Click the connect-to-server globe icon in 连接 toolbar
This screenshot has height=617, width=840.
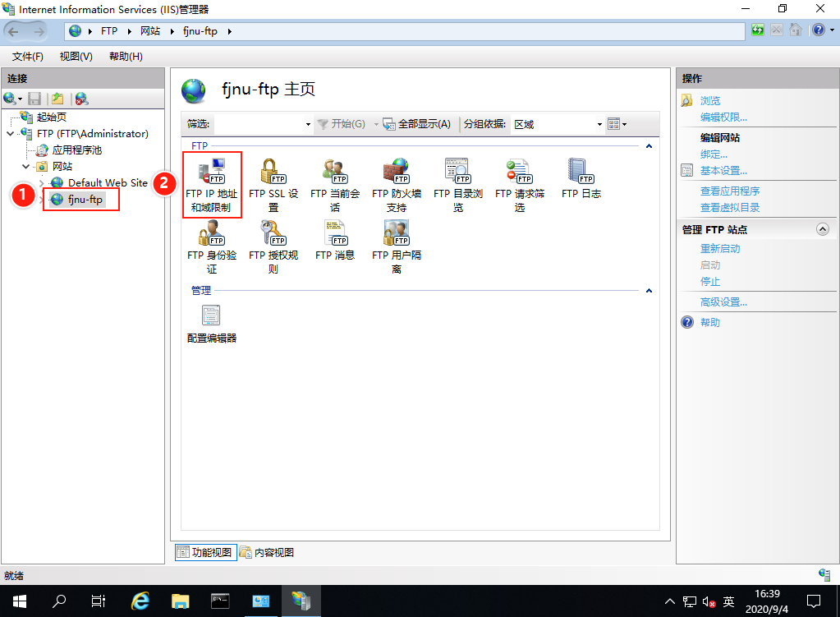10,99
